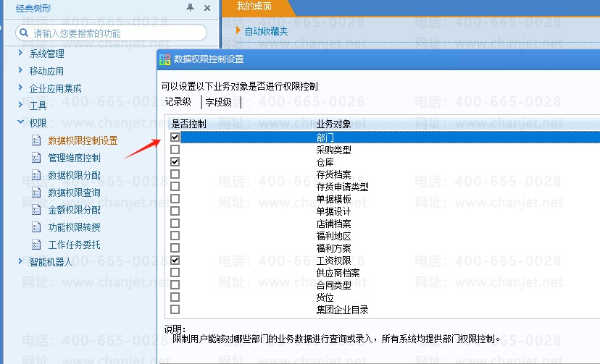This screenshot has width=600, height=364.
Task: Open 工作任务委托 in the tree
Action: pos(74,245)
